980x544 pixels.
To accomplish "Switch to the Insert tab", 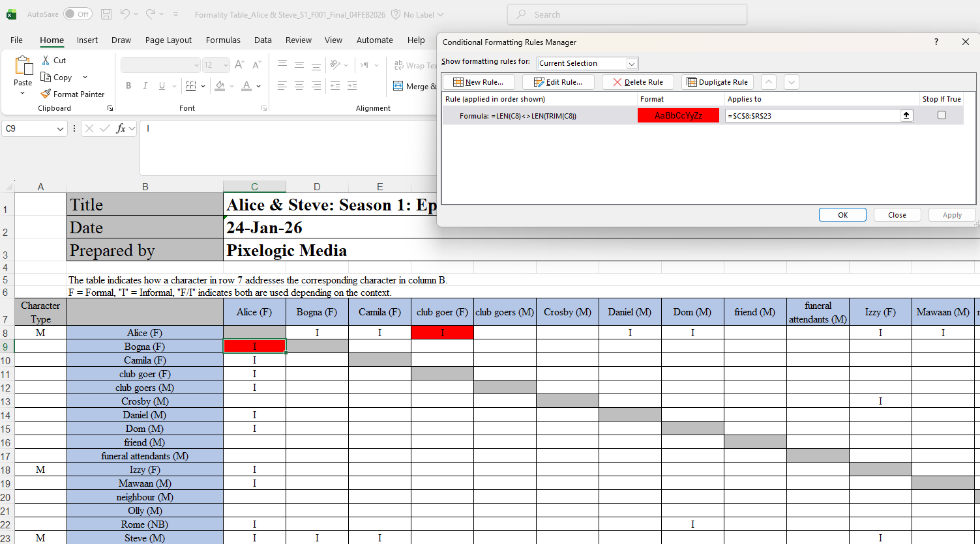I will tap(87, 40).
